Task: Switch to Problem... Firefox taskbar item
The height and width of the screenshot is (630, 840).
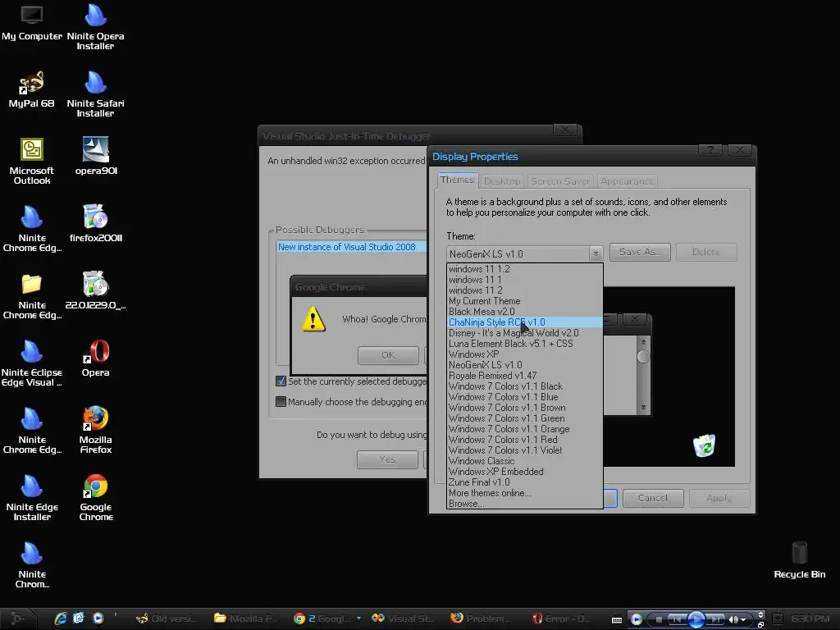Action: (482, 619)
